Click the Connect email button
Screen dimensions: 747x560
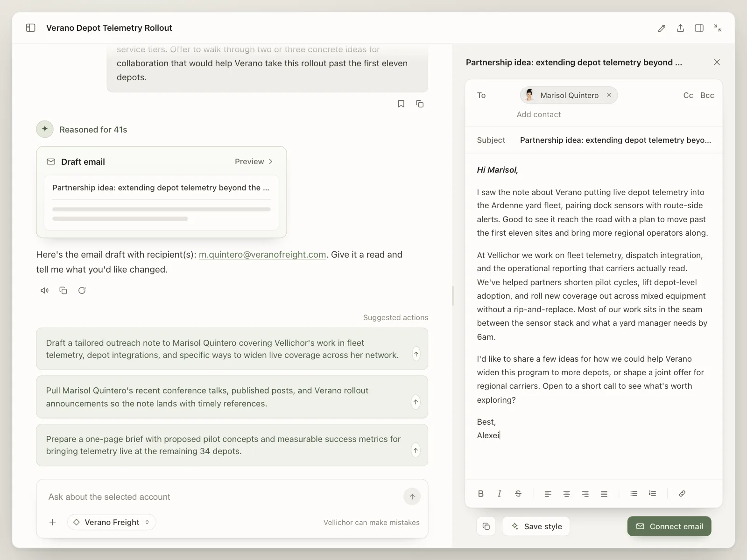[x=669, y=526]
